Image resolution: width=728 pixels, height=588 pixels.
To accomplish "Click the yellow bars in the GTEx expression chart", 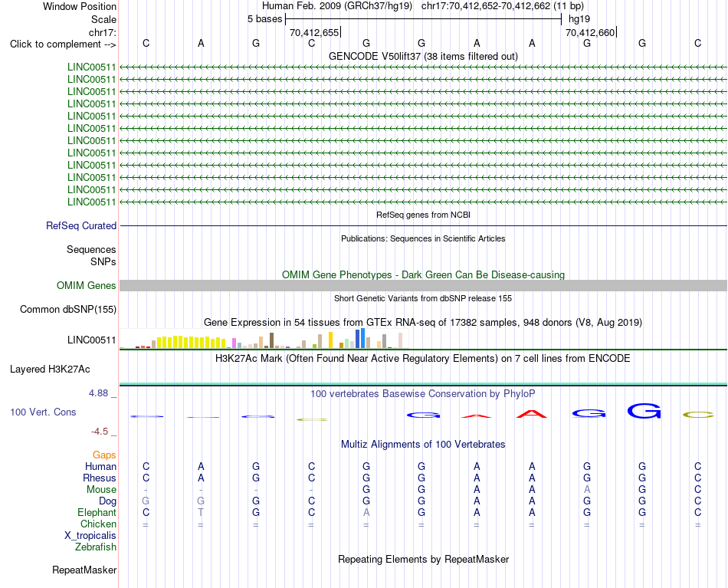I will [192, 343].
